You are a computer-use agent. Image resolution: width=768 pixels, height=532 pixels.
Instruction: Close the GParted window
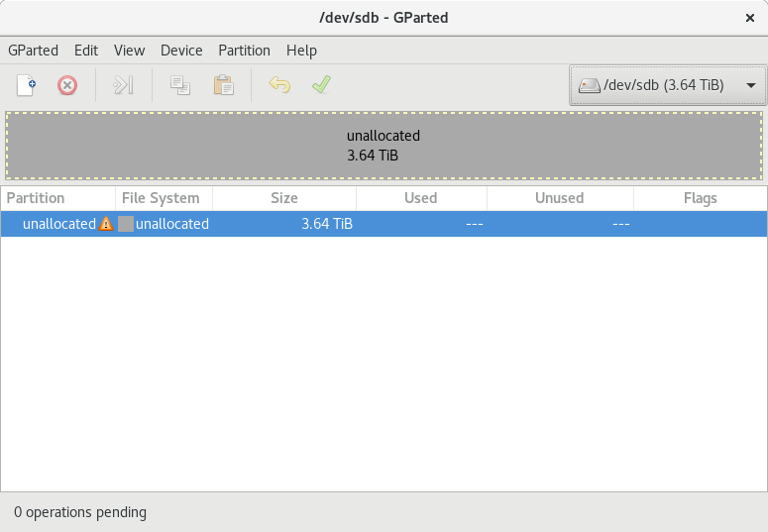pos(750,18)
